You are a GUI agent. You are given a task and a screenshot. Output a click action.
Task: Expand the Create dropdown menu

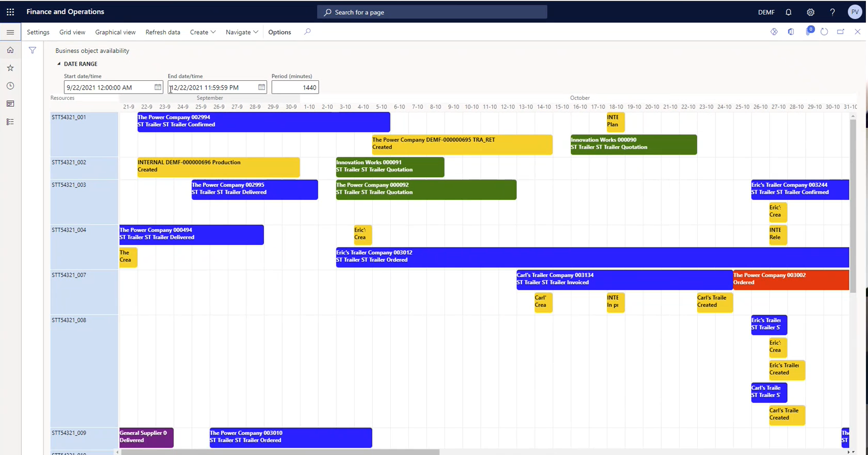click(202, 32)
